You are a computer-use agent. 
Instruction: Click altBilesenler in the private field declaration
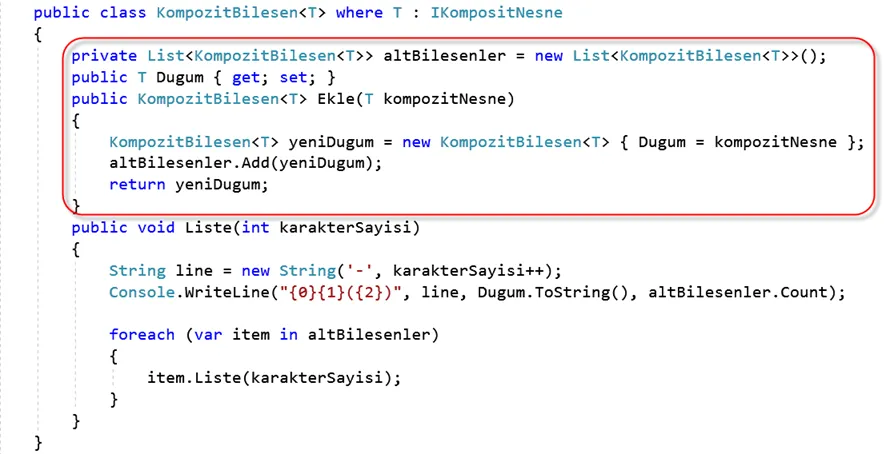pos(445,56)
